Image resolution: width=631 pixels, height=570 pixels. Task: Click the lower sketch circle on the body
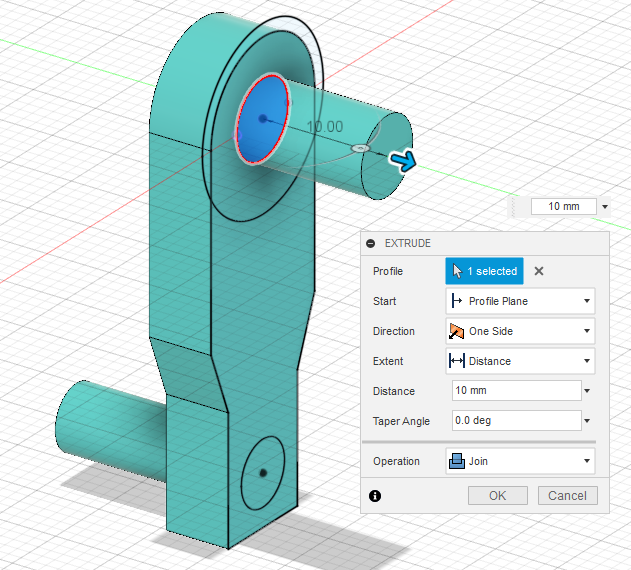(263, 473)
